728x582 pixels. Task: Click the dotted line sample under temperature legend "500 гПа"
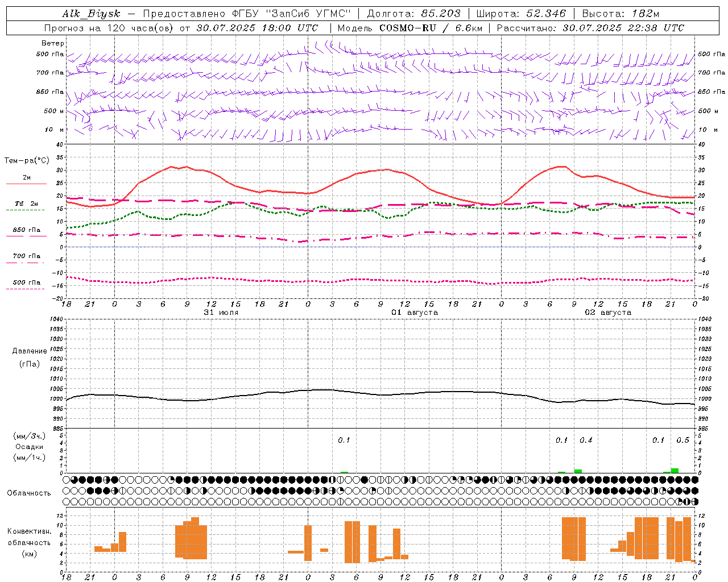click(26, 289)
